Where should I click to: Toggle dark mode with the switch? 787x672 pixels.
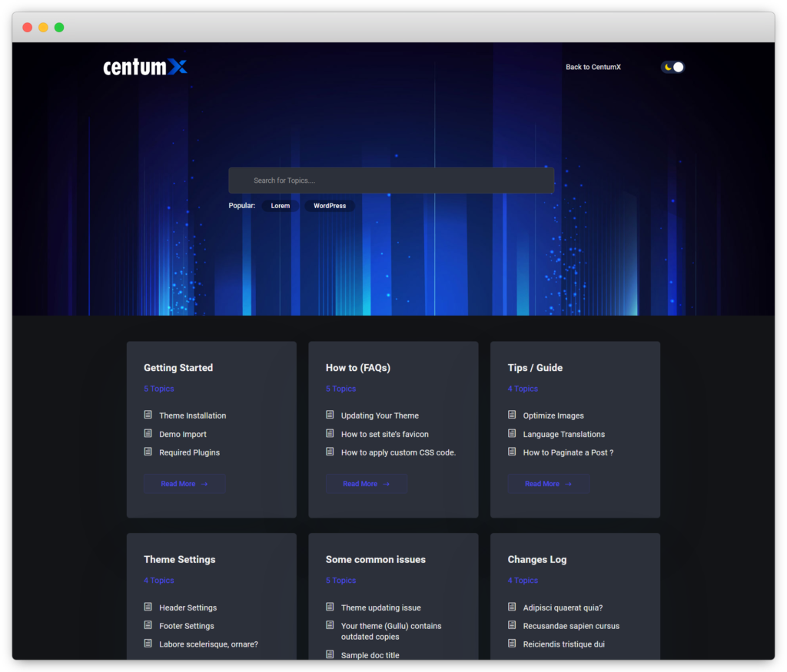pyautogui.click(x=672, y=67)
